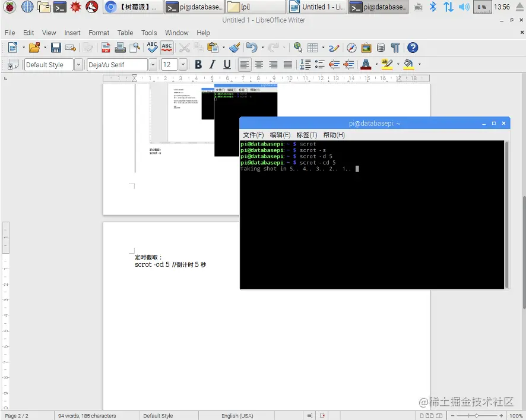Click the English (USA) language status field
Viewport: 526px width, 420px height.
[237, 416]
